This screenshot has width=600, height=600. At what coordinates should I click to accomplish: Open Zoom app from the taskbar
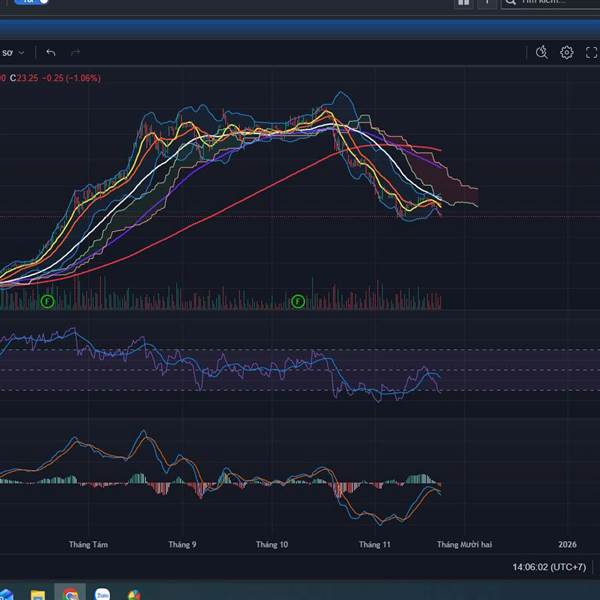coord(101,593)
